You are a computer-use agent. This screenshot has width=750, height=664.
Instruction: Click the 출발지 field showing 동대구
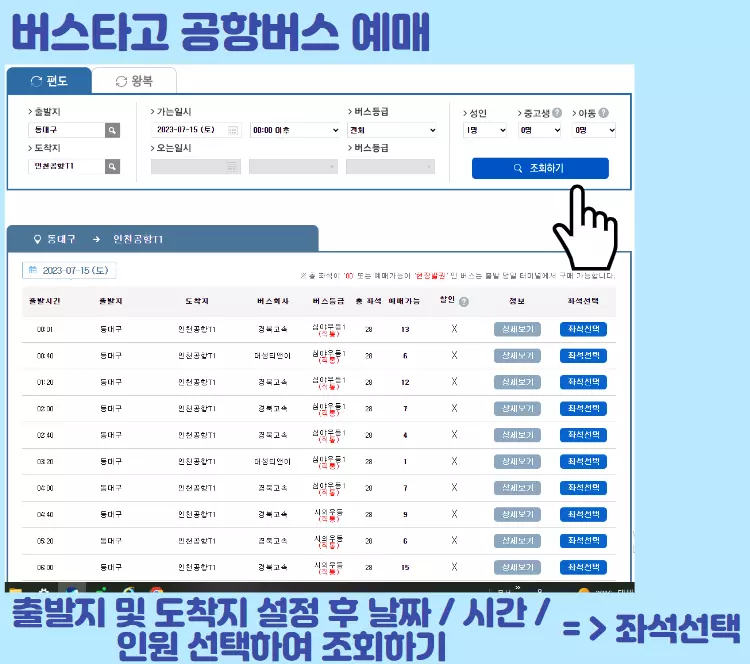[66, 130]
